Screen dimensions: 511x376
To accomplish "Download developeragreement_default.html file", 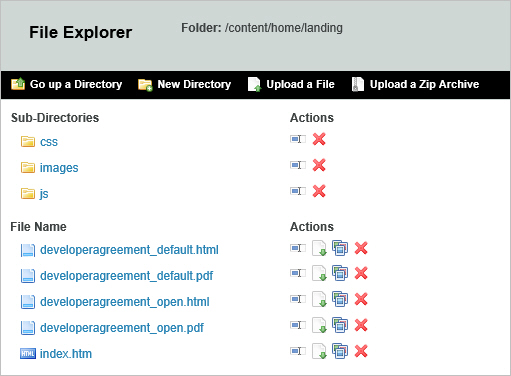I will (x=319, y=248).
